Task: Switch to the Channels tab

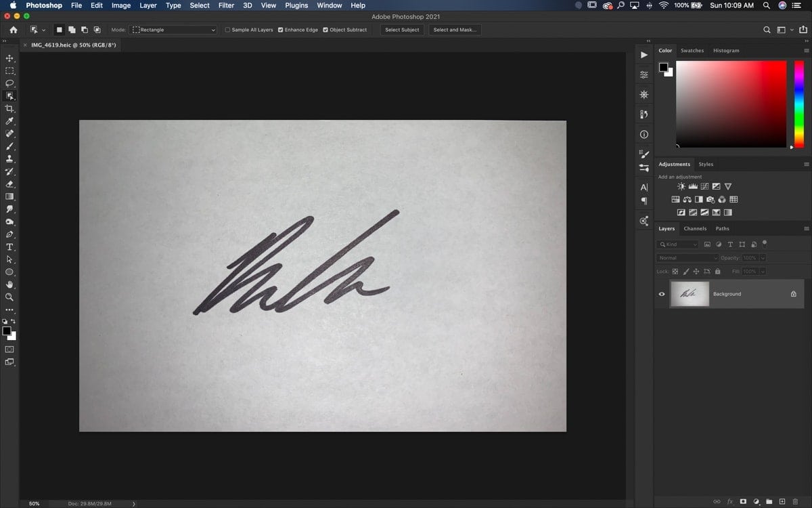Action: (695, 229)
